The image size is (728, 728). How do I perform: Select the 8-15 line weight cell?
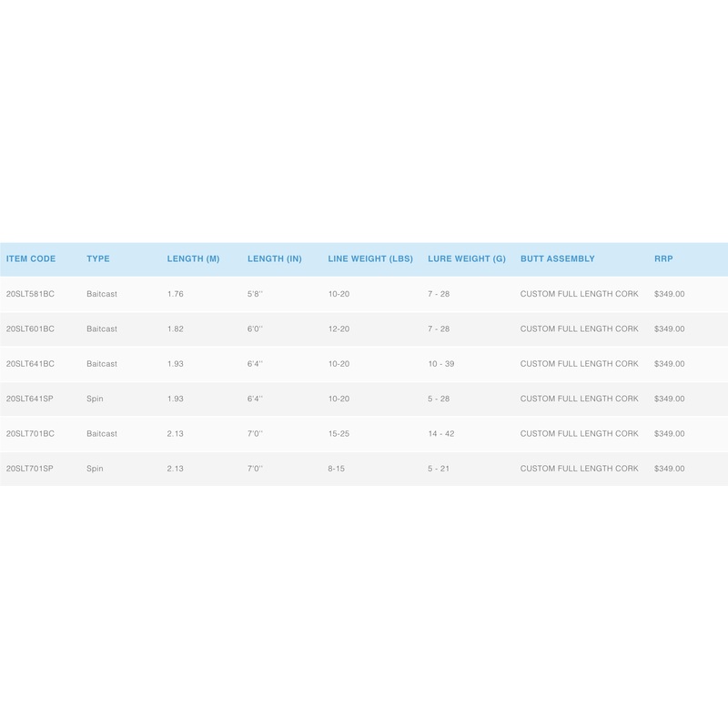pos(337,469)
